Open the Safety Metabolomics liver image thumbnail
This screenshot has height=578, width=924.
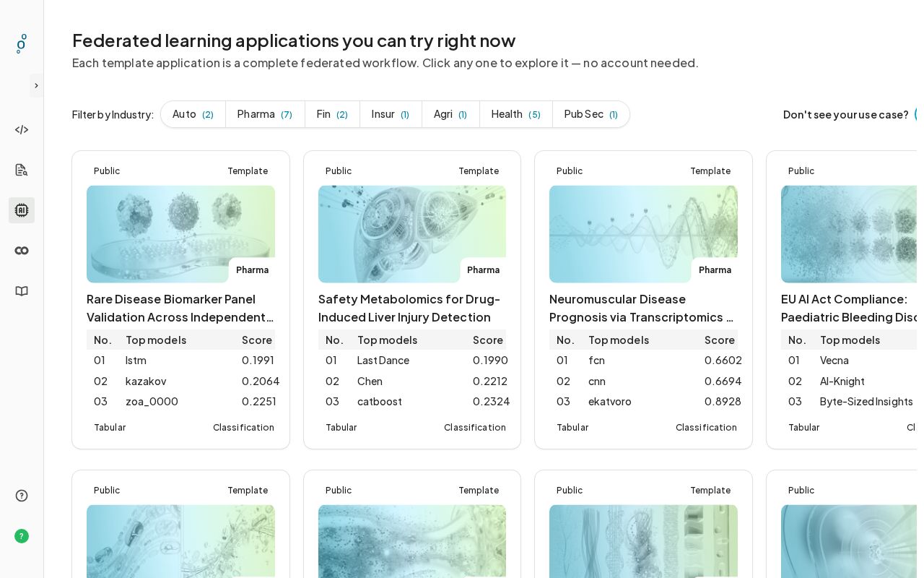point(412,234)
